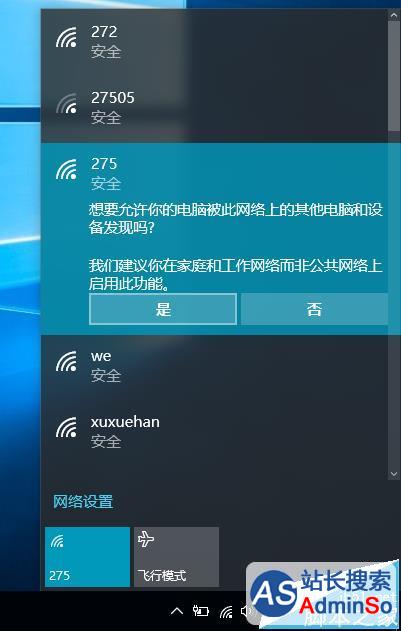401x631 pixels.
Task: Choose the 27505 wireless network entry
Action: click(214, 108)
